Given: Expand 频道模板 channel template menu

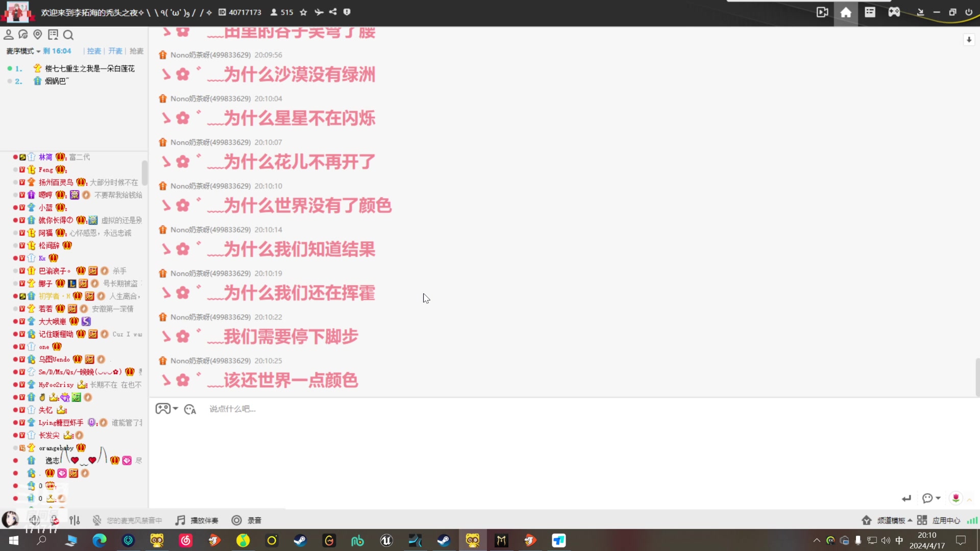Looking at the screenshot, I should tap(894, 520).
